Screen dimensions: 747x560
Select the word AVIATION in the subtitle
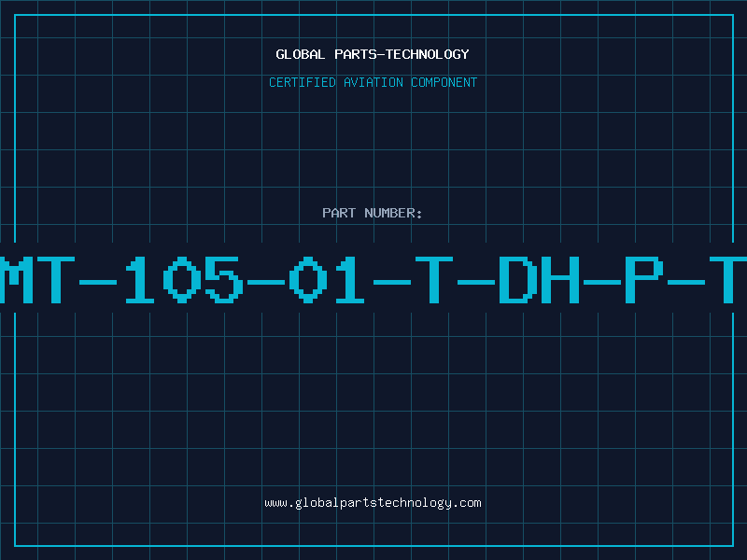(x=373, y=82)
